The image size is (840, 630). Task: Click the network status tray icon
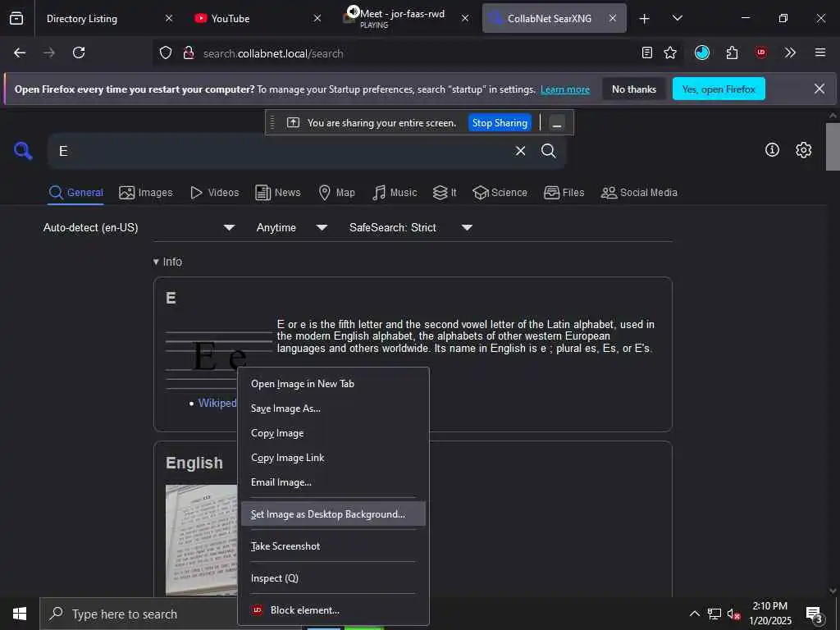[x=714, y=614]
